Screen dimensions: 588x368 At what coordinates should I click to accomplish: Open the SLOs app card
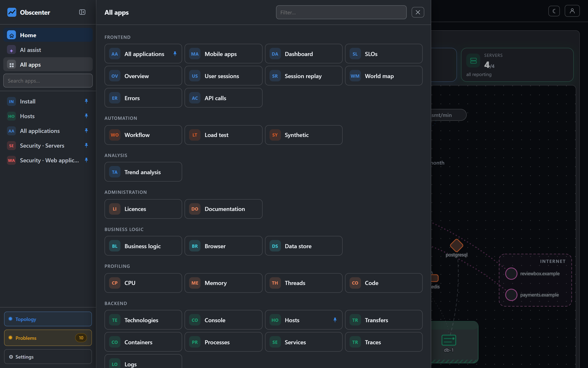[x=384, y=54]
